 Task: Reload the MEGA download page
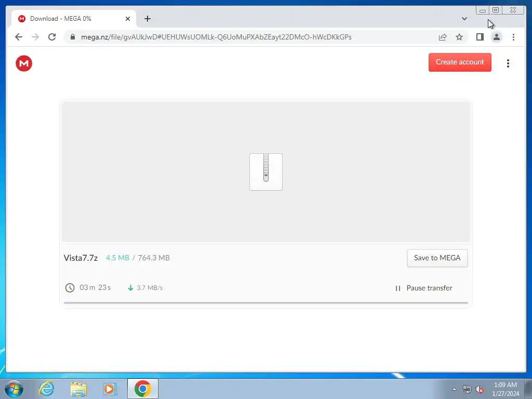[x=52, y=37]
